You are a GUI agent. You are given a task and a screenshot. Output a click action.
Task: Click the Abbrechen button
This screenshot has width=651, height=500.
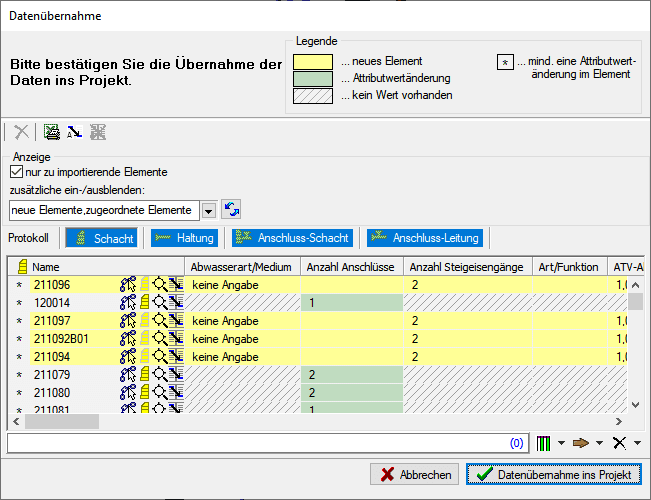tap(415, 474)
